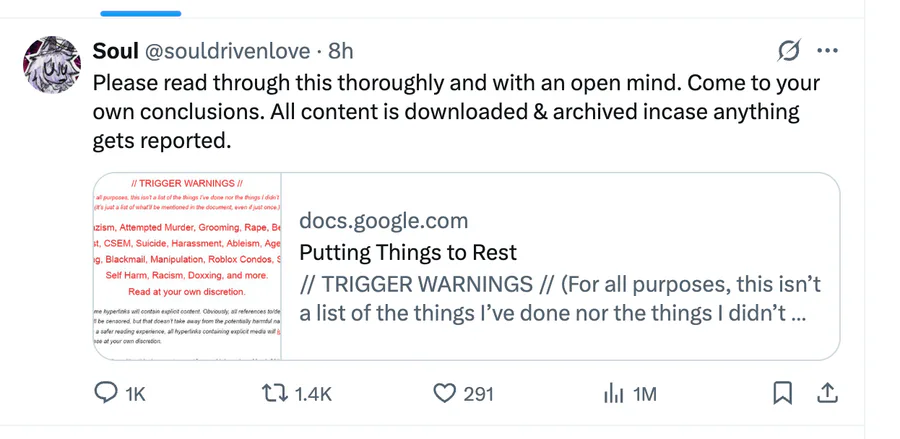Click the 1.4K repost count
The height and width of the screenshot is (439, 900).
(x=313, y=395)
